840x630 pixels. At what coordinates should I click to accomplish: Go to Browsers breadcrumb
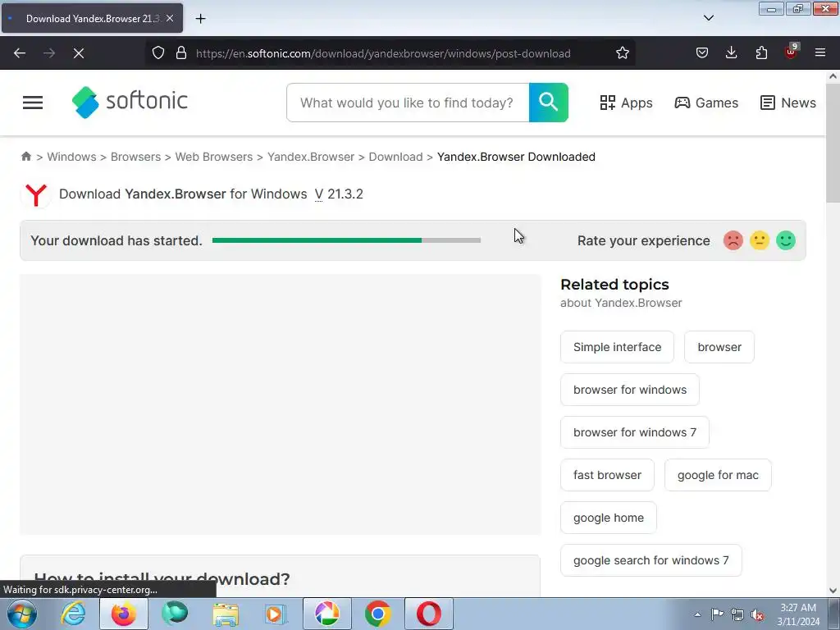pyautogui.click(x=135, y=157)
